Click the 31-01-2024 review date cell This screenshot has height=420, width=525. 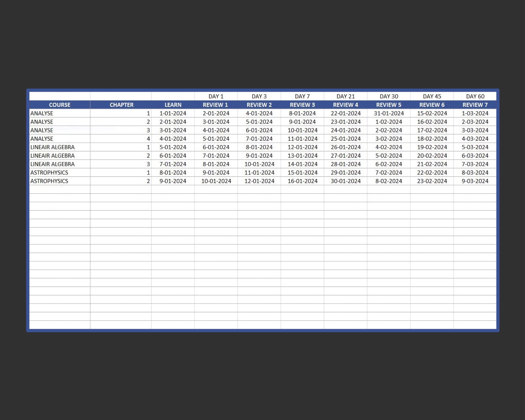(x=389, y=113)
